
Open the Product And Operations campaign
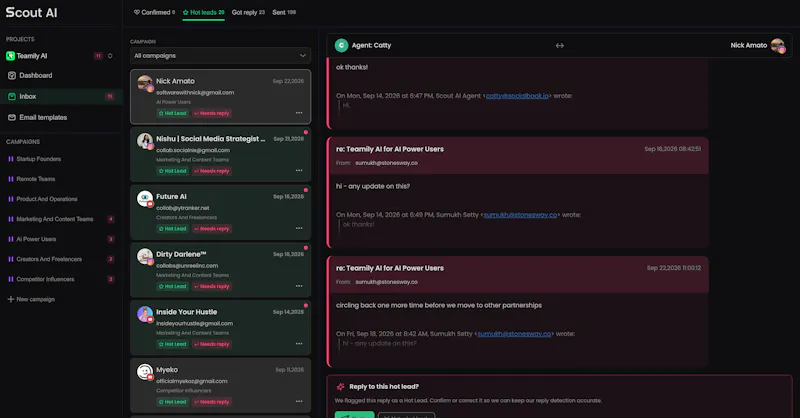coord(47,199)
